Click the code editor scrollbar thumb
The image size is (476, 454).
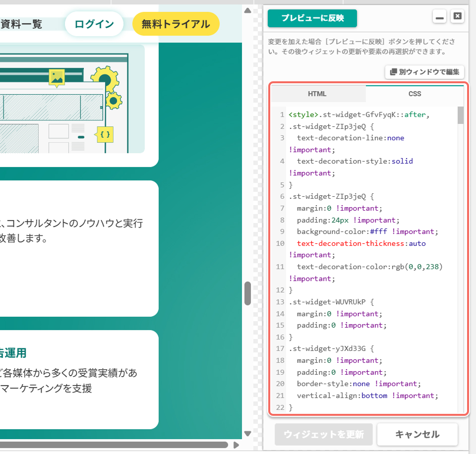[461, 115]
